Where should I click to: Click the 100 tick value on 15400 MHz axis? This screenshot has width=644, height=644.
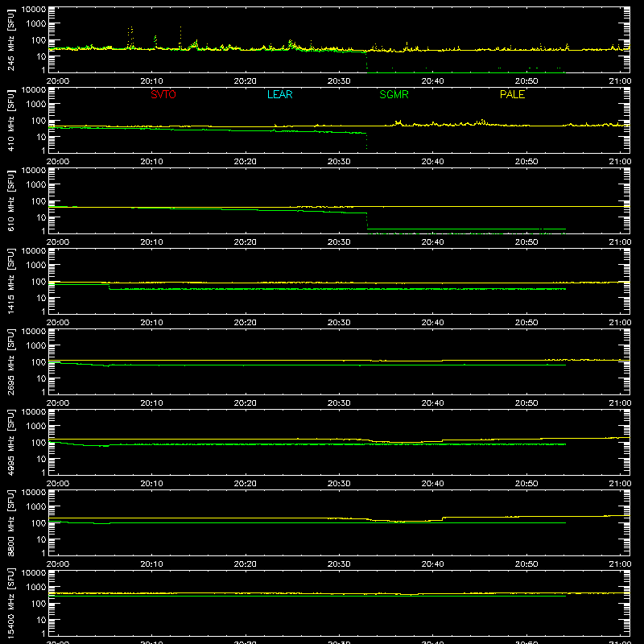click(39, 604)
